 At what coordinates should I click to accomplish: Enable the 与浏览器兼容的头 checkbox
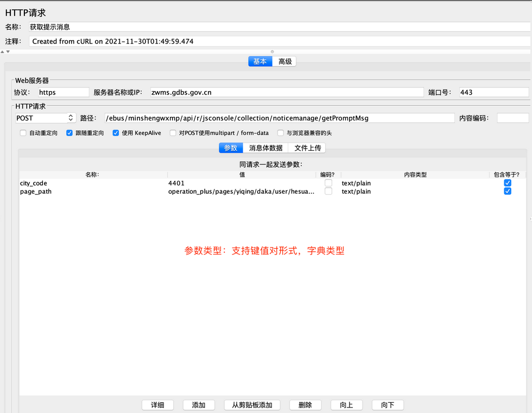pos(280,132)
